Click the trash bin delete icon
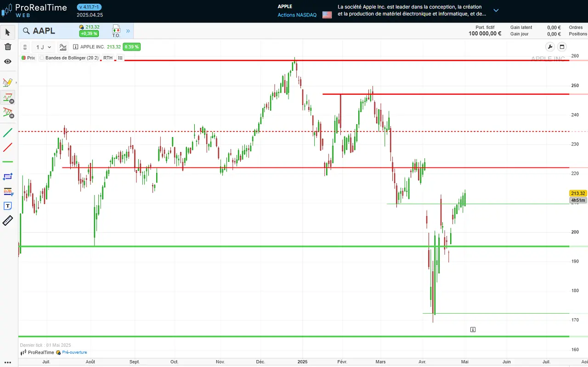This screenshot has width=588, height=367. (7, 46)
